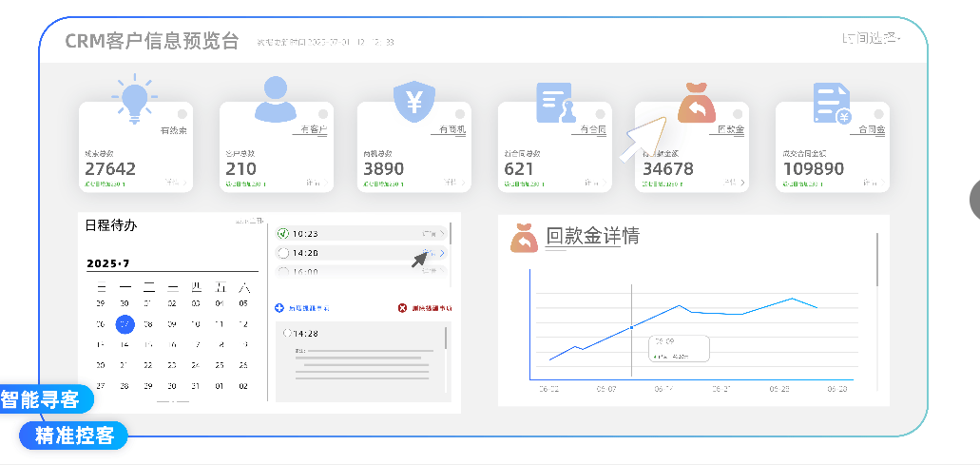Expand details arrow on 27642 leads card
This screenshot has height=465, width=980.
(177, 182)
